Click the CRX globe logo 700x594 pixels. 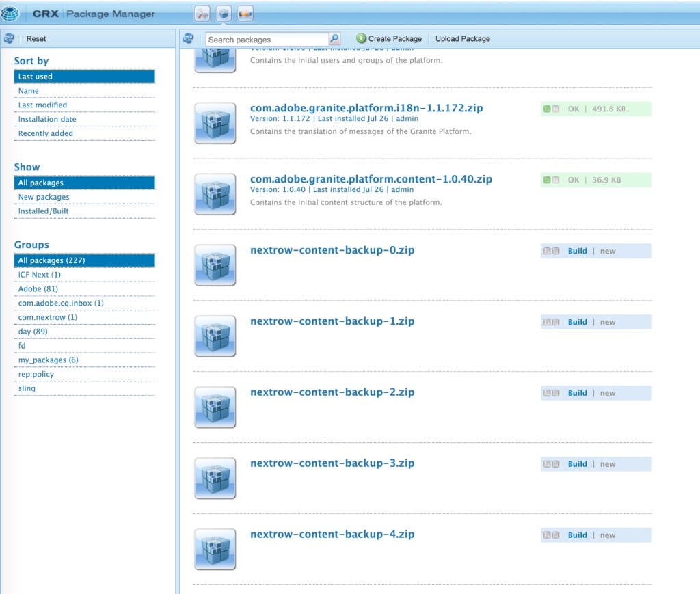tap(10, 14)
